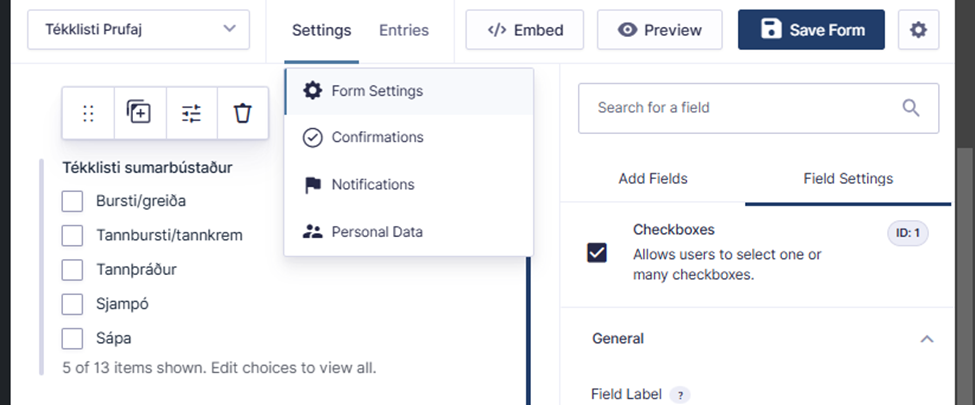Switch to the Add Fields tab
This screenshot has height=405, width=975.
click(653, 179)
